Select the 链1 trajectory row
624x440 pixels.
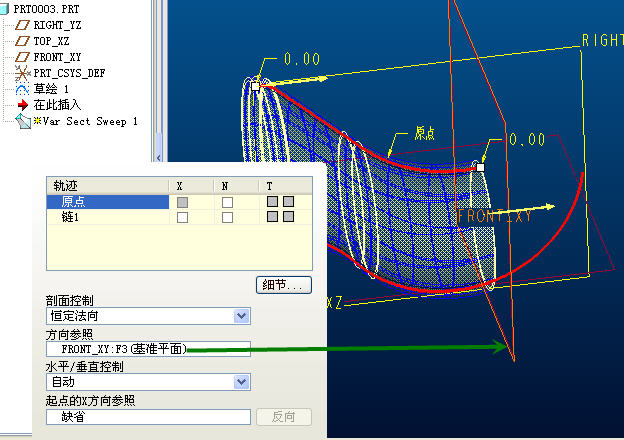pyautogui.click(x=179, y=217)
